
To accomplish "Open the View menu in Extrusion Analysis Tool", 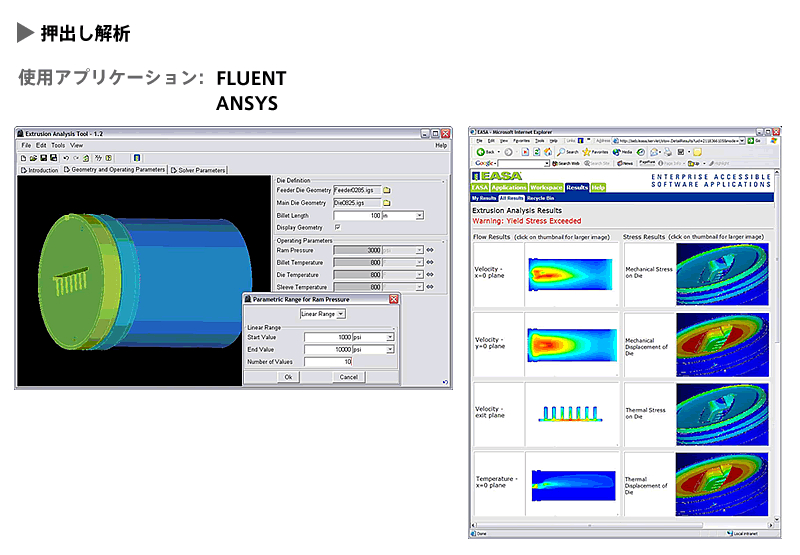I will pyautogui.click(x=77, y=145).
